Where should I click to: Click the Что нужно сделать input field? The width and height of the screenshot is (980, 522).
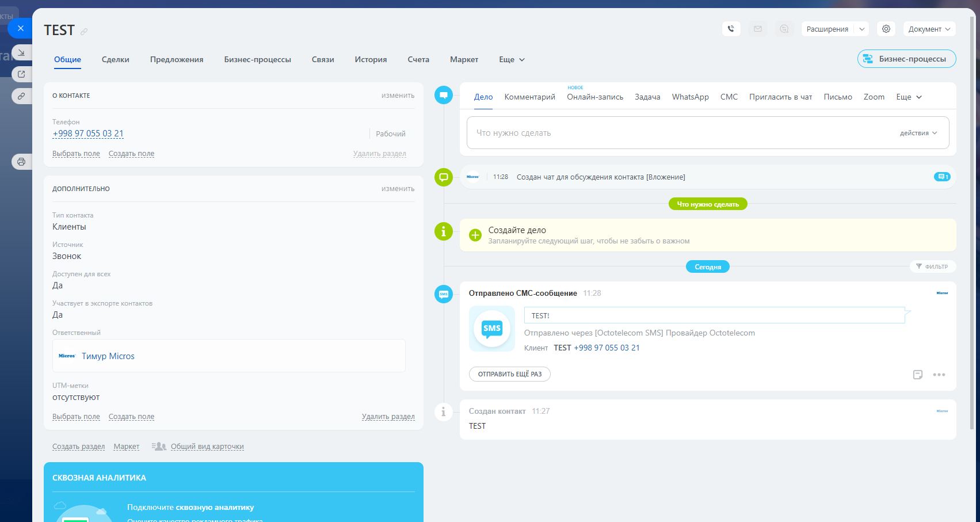(x=679, y=133)
